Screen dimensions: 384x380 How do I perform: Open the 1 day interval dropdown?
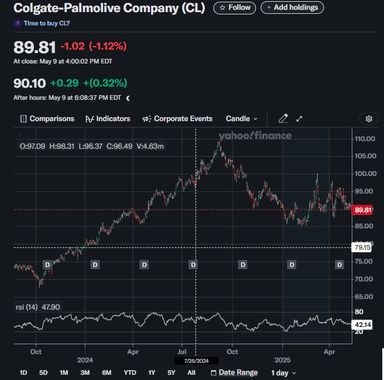283,373
